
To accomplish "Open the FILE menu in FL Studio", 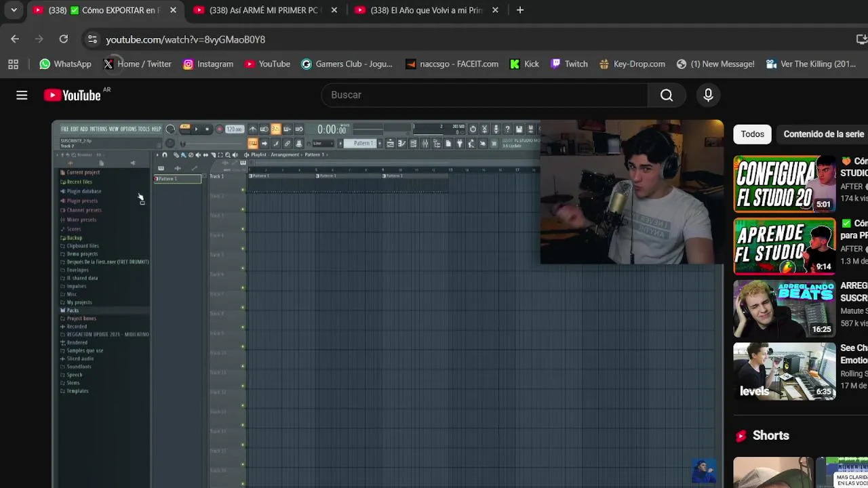I will 65,129.
